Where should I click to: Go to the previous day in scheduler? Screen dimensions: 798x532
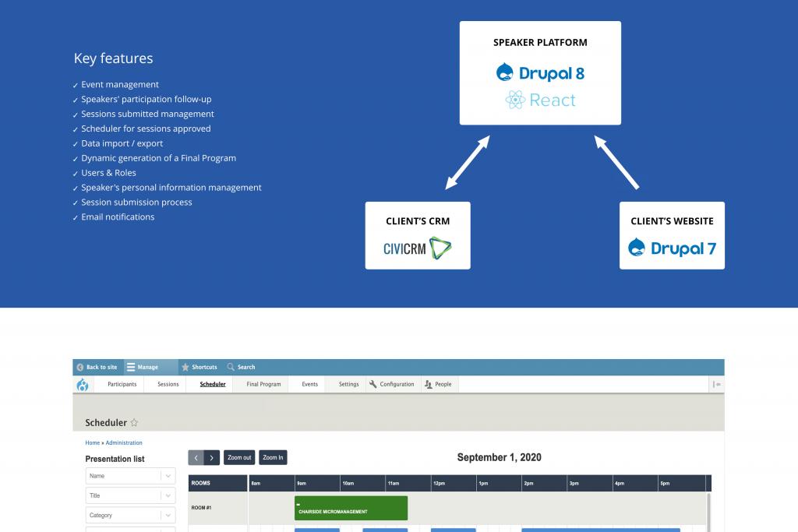[x=196, y=458]
